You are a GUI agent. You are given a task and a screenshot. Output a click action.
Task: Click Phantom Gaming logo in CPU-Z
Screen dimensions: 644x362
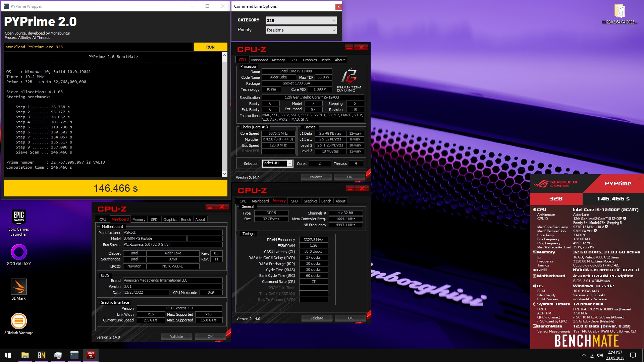pos(349,80)
